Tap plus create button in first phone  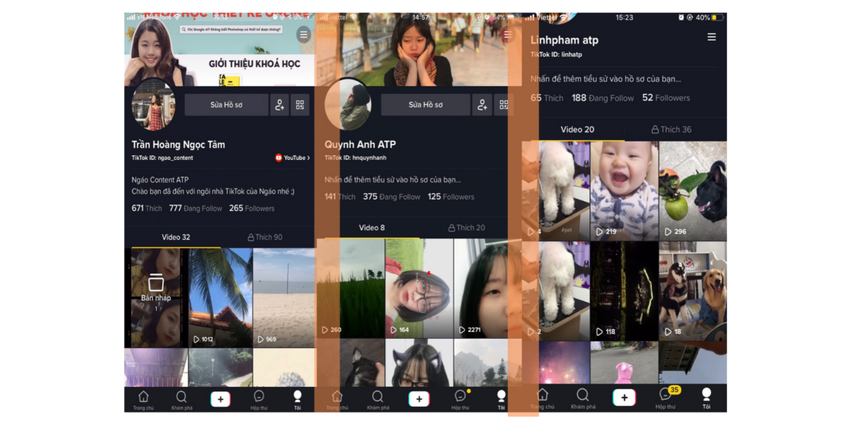point(220,399)
